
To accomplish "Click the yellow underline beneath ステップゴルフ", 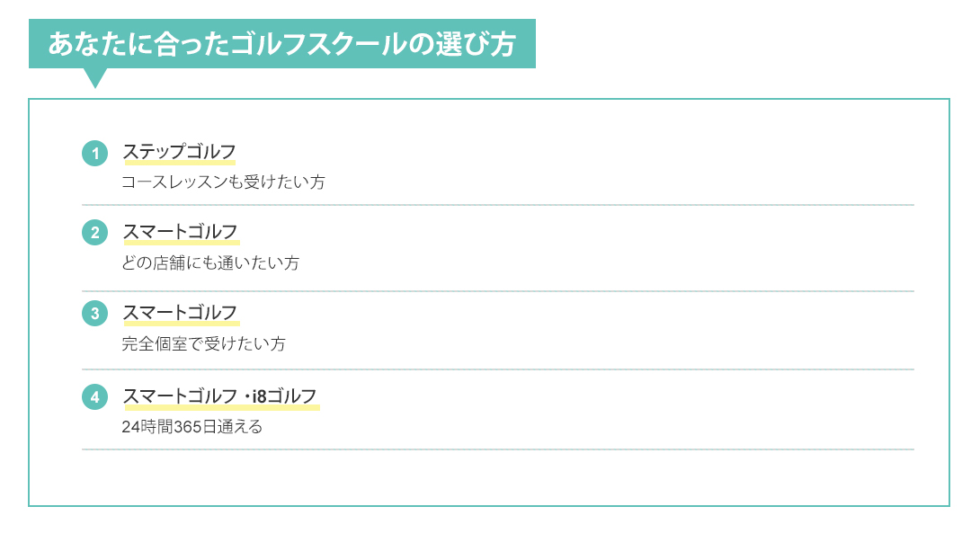I will [179, 163].
